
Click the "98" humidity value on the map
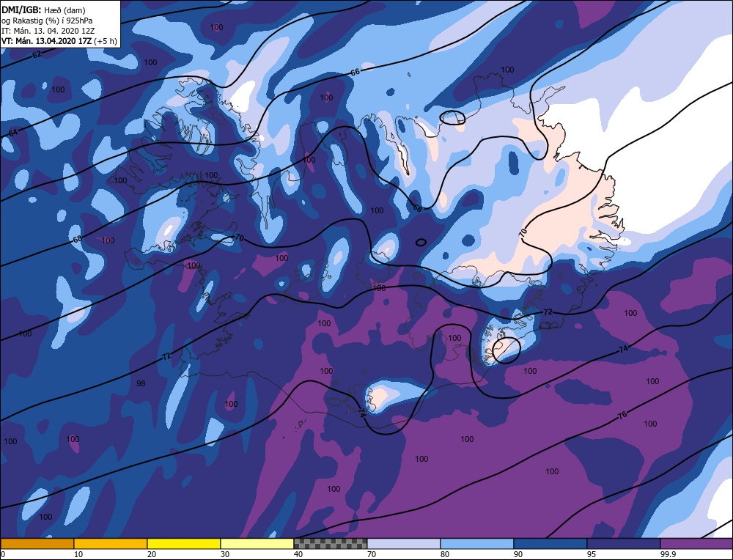tap(141, 383)
